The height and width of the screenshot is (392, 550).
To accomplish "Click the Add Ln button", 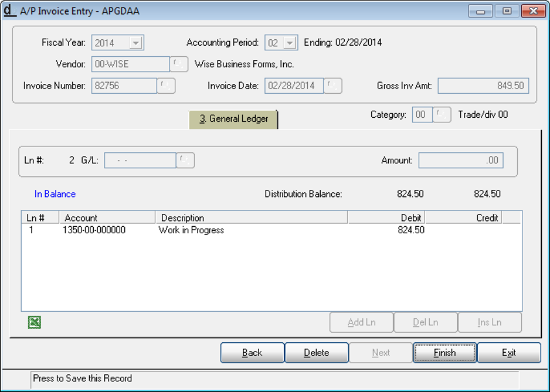I will pos(361,322).
